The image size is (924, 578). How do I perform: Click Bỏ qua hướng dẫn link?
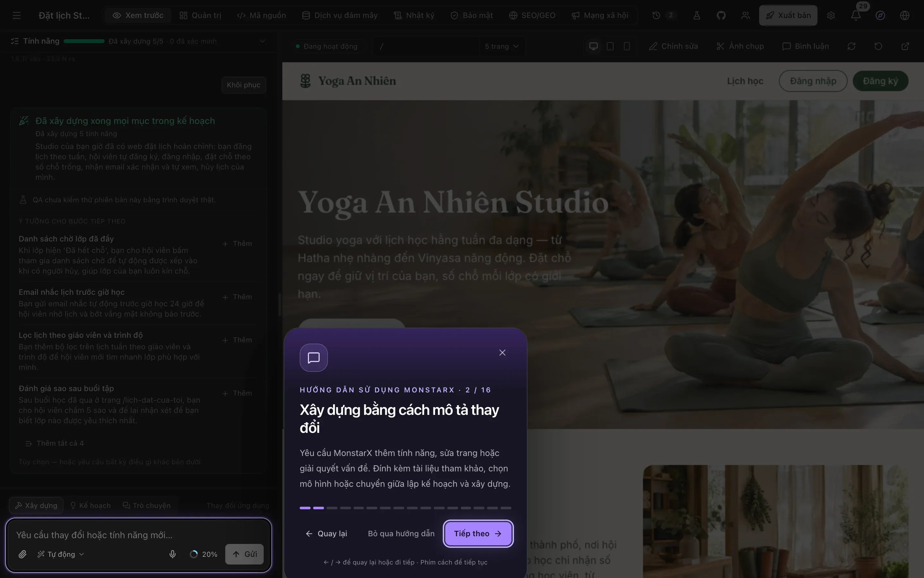(x=401, y=533)
